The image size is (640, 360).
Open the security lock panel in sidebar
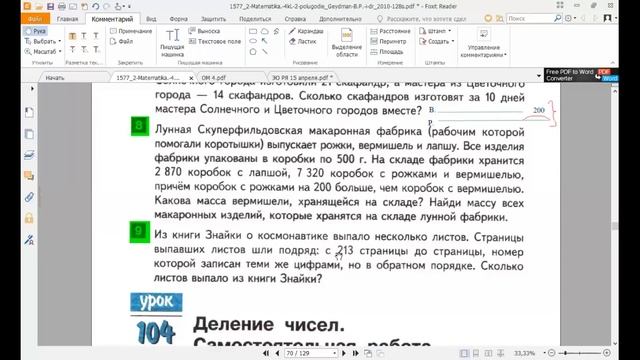pos(29,218)
